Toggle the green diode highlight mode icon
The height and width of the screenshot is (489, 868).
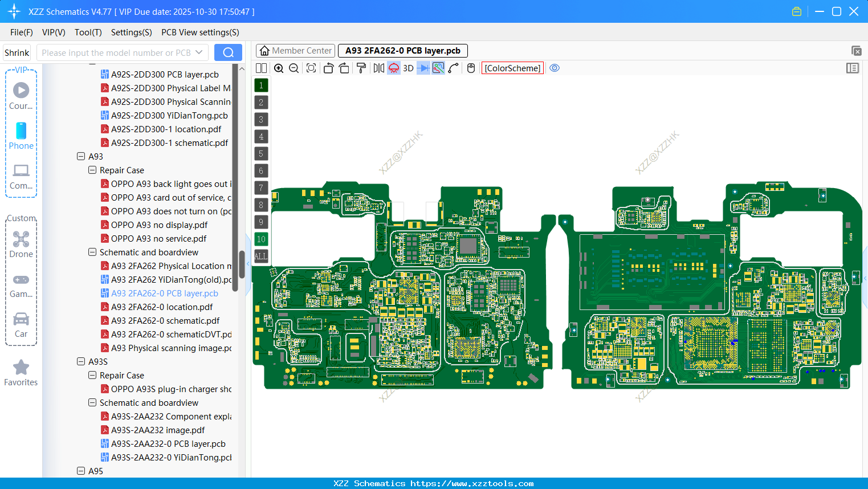point(438,68)
